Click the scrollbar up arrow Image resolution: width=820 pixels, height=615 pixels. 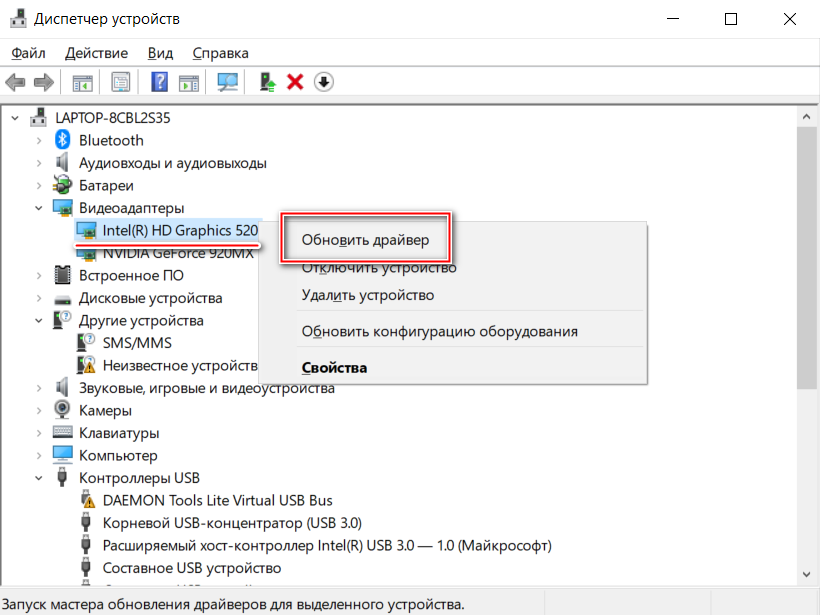[806, 117]
